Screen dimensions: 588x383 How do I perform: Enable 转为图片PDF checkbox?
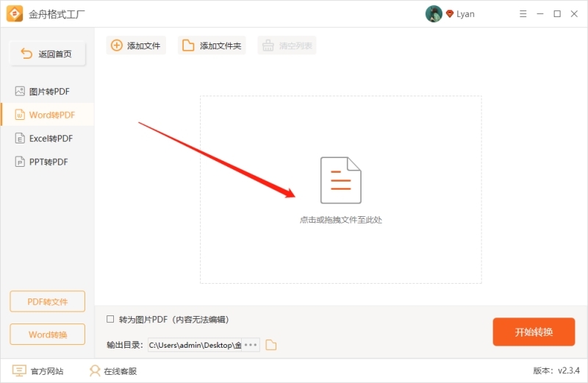coord(110,319)
